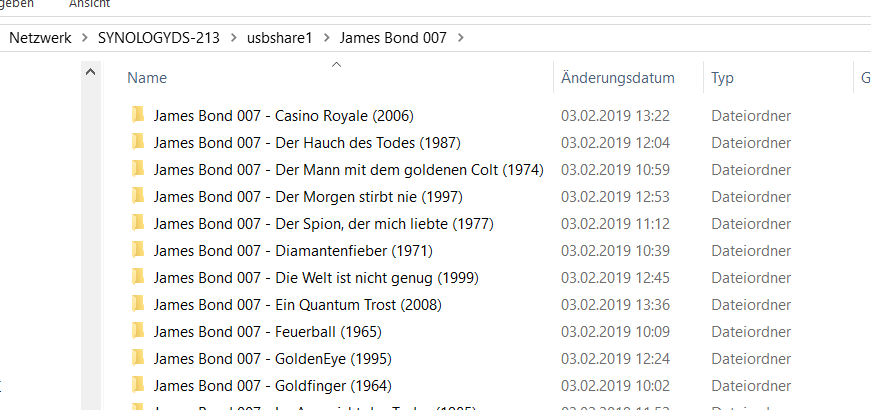Viewport: 871px width, 410px height.
Task: Navigate to Netzwerk in the address bar
Action: click(41, 38)
